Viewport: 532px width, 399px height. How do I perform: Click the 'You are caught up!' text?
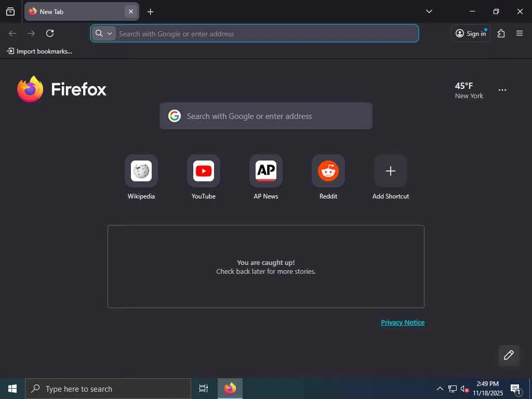pyautogui.click(x=265, y=262)
